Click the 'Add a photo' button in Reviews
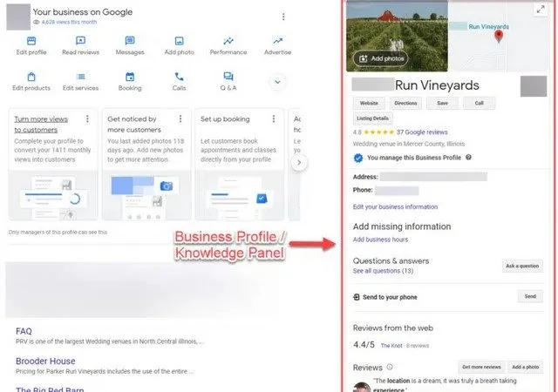This screenshot has height=392, width=558. [x=525, y=367]
